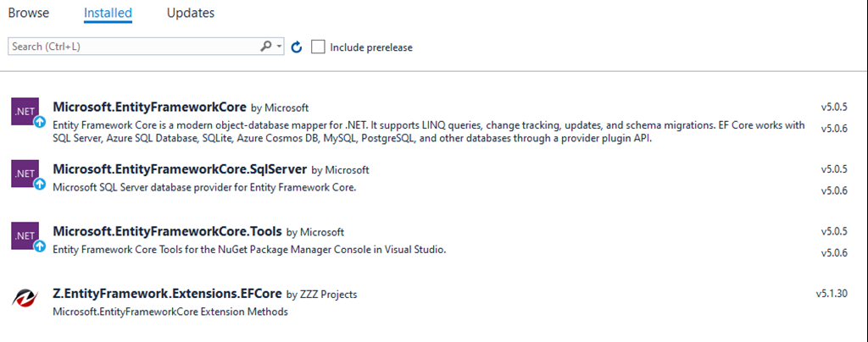Click update-available arrow on EntityFrameworkCore package
868x342 pixels.
(x=39, y=122)
